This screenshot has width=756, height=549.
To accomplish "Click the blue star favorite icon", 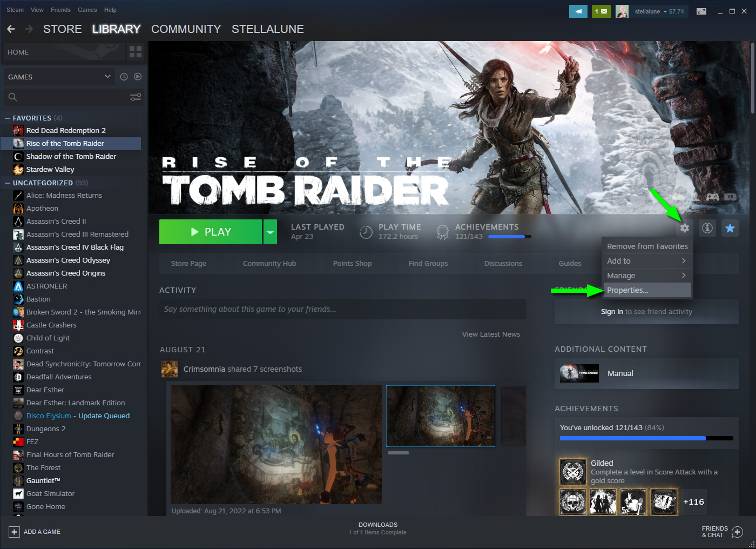I will pyautogui.click(x=730, y=228).
